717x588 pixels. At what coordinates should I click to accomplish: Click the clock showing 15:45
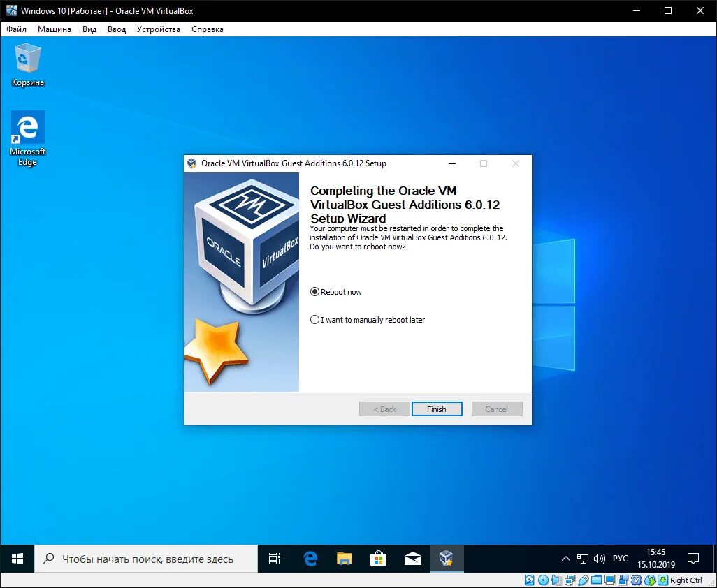pyautogui.click(x=656, y=558)
